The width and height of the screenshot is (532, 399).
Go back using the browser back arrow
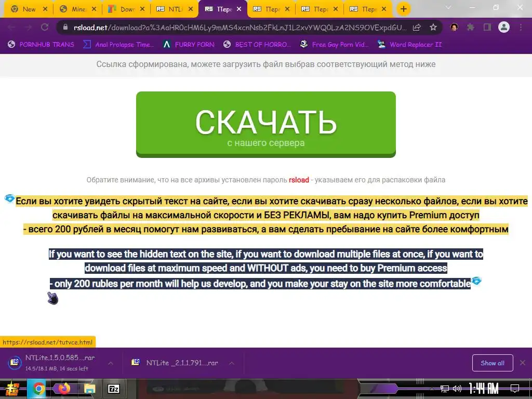[11, 28]
